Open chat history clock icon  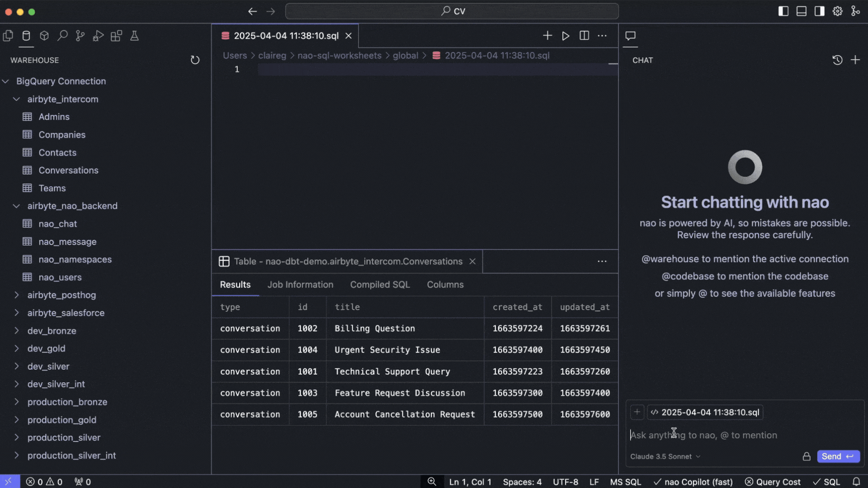click(837, 60)
